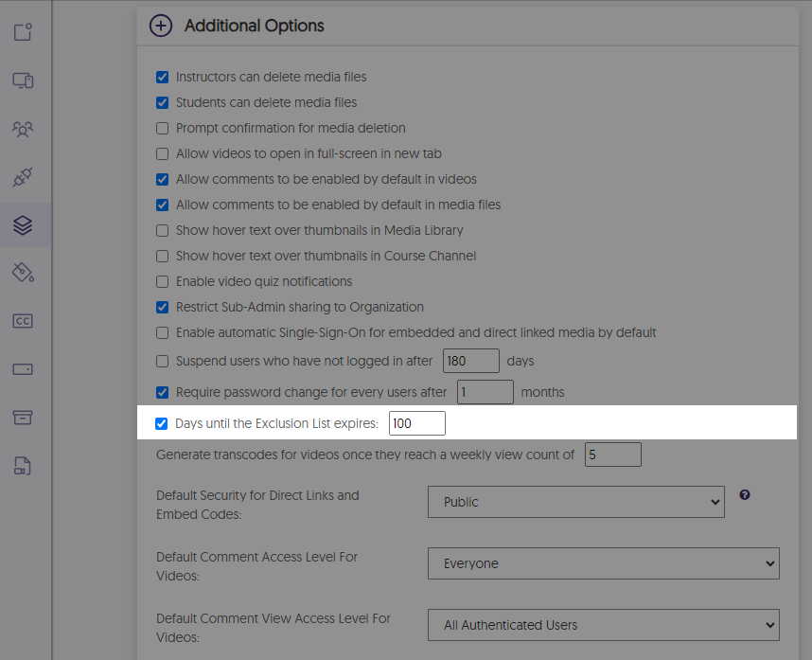Click the password change months input field
Viewport: 812px width, 660px height.
(485, 392)
